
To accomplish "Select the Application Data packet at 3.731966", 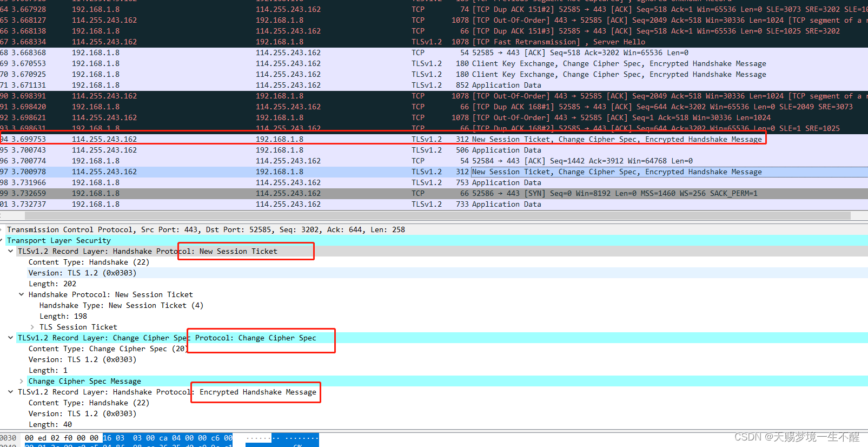I will [434, 182].
